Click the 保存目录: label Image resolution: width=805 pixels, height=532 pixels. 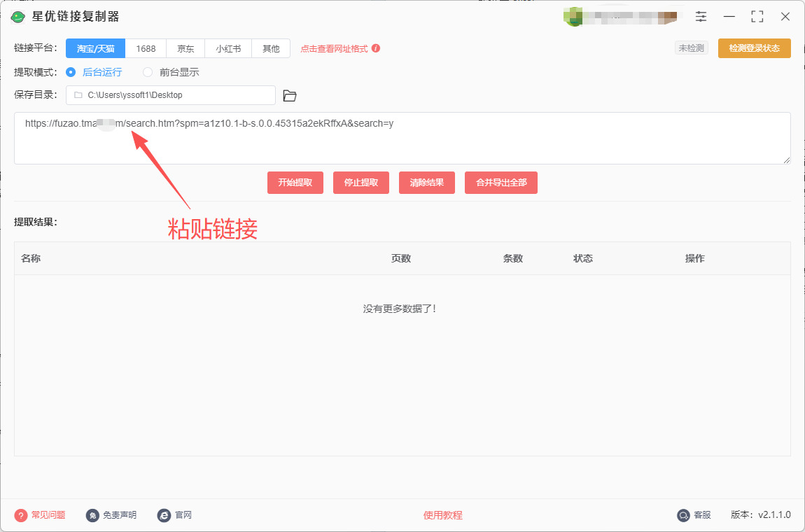tap(36, 95)
